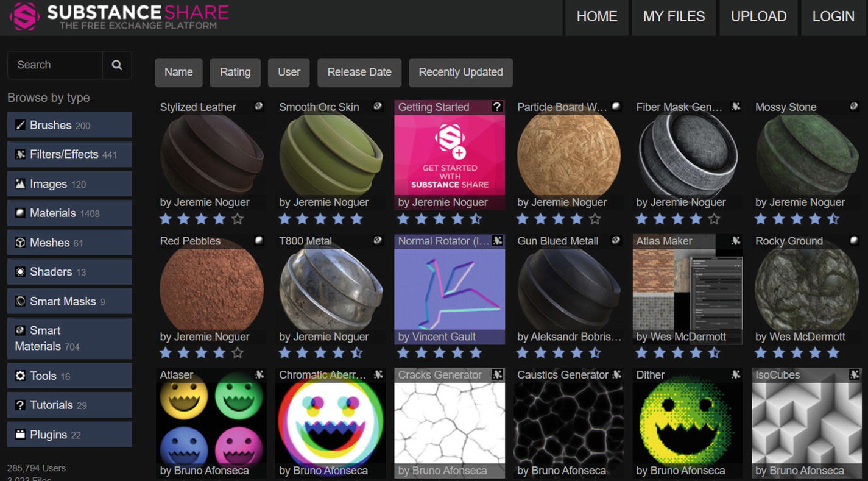The image size is (868, 481).
Task: Click Jeremie Noguer under Mossy Stone
Action: coord(807,202)
